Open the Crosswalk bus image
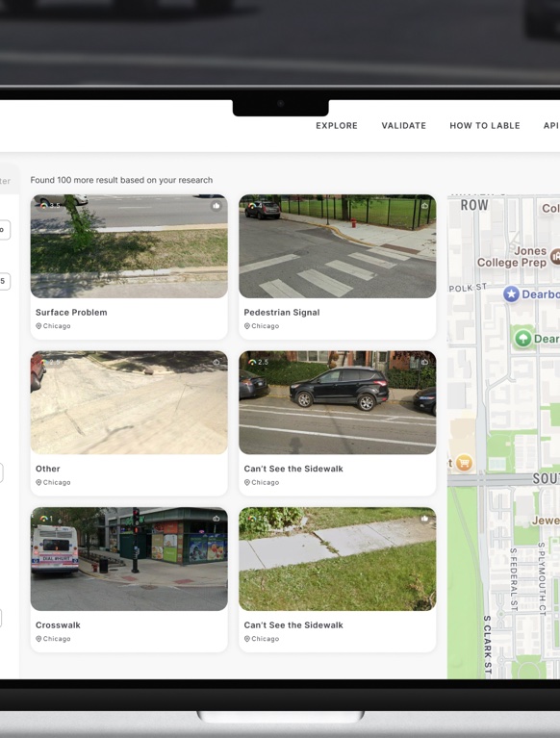 click(x=129, y=559)
